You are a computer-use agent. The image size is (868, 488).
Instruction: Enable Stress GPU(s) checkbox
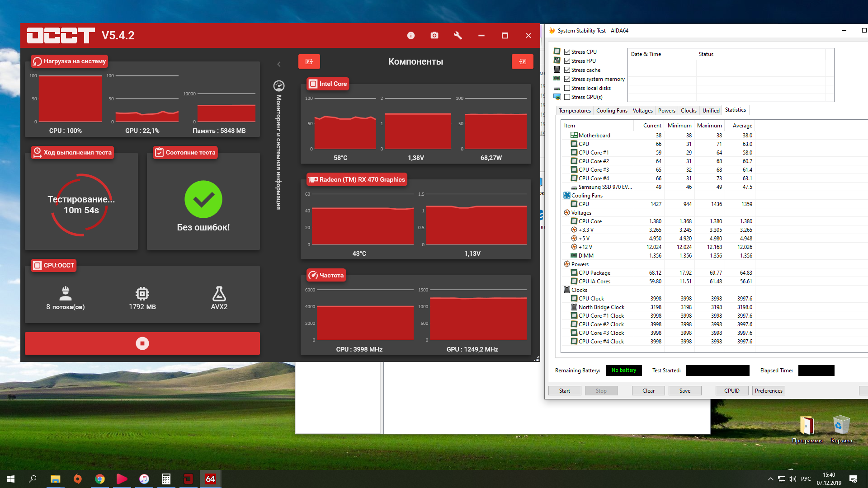[x=567, y=97]
